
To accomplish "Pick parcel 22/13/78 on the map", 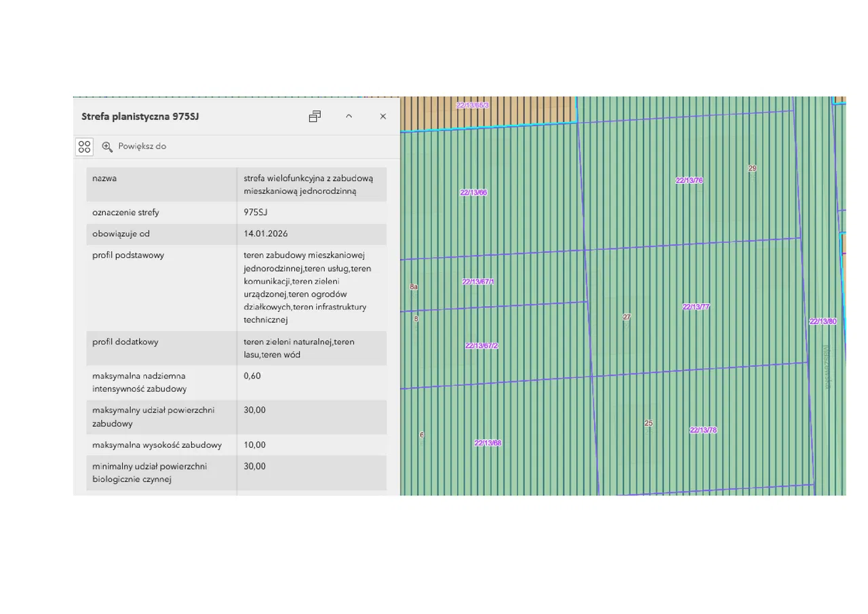I will (703, 430).
